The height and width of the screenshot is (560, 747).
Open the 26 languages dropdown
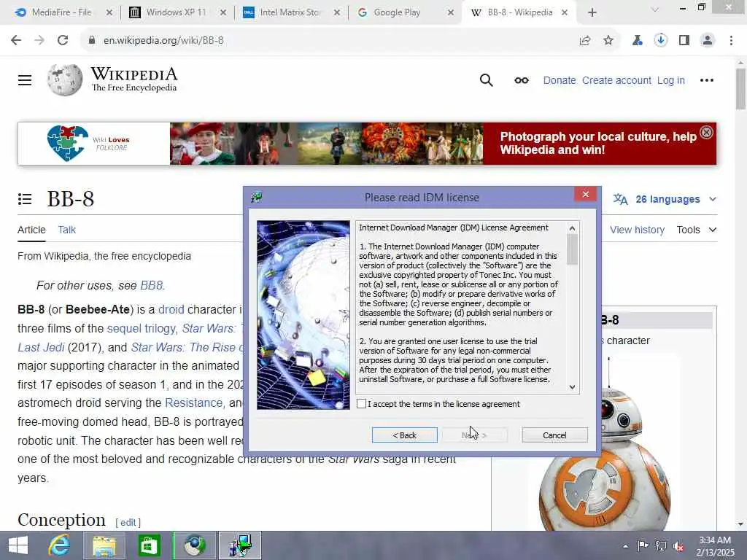tap(665, 199)
